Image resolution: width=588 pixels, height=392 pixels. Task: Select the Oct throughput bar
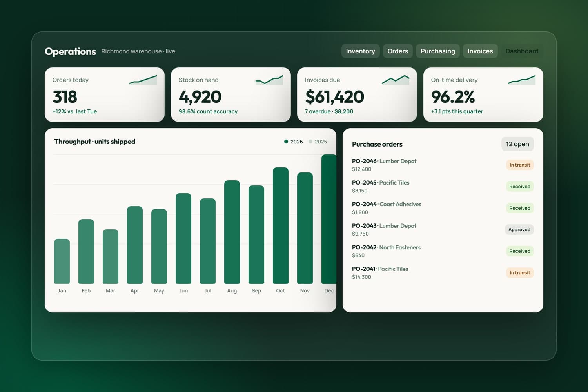click(281, 225)
